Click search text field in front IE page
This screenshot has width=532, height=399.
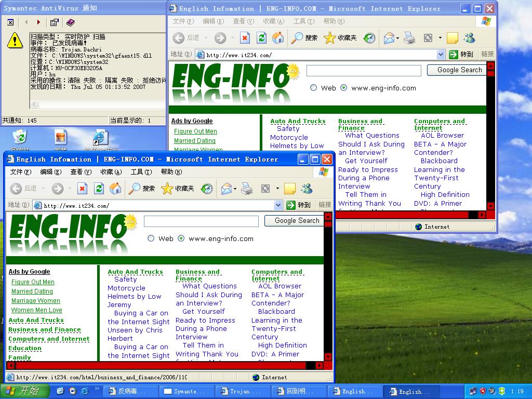pos(201,221)
